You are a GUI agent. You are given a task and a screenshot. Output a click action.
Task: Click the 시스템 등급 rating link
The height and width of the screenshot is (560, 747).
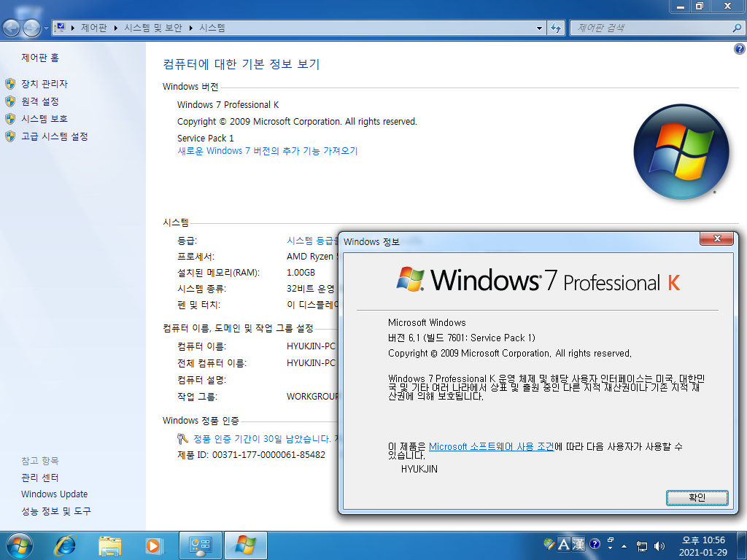[x=312, y=241]
